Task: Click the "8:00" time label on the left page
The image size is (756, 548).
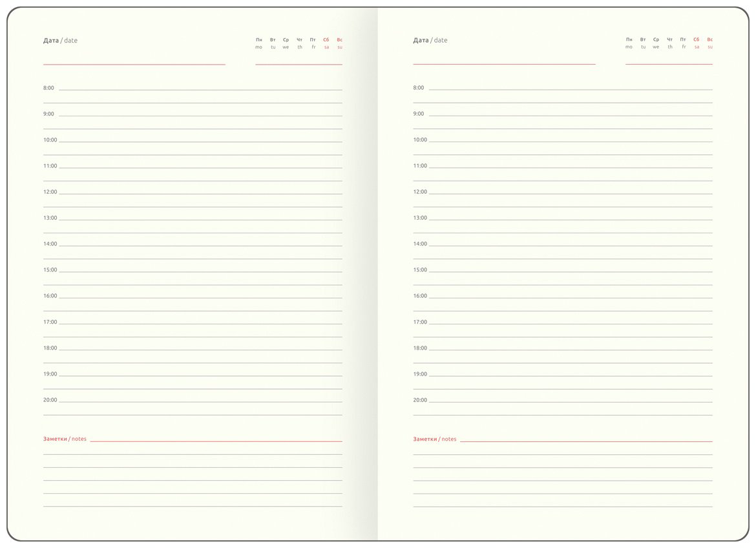Action: point(48,88)
